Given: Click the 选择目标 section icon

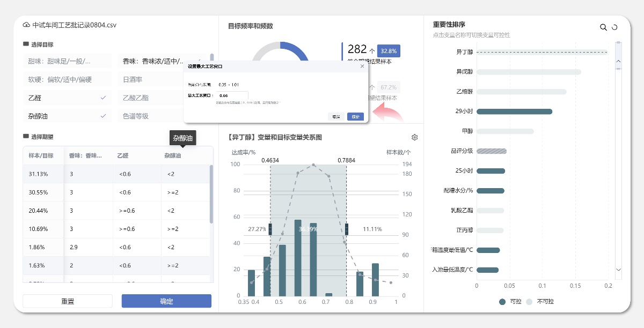Looking at the screenshot, I should (x=25, y=44).
